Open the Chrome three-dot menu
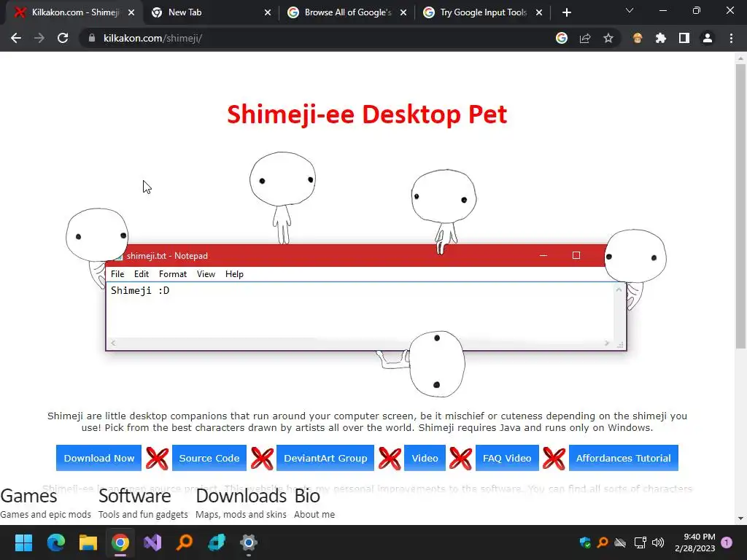This screenshot has width=747, height=560. [x=731, y=38]
